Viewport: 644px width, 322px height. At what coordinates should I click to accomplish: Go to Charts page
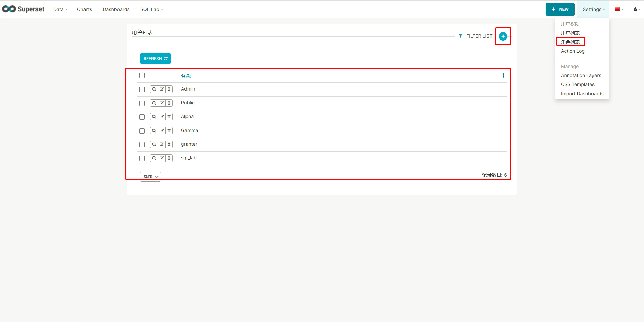click(84, 9)
